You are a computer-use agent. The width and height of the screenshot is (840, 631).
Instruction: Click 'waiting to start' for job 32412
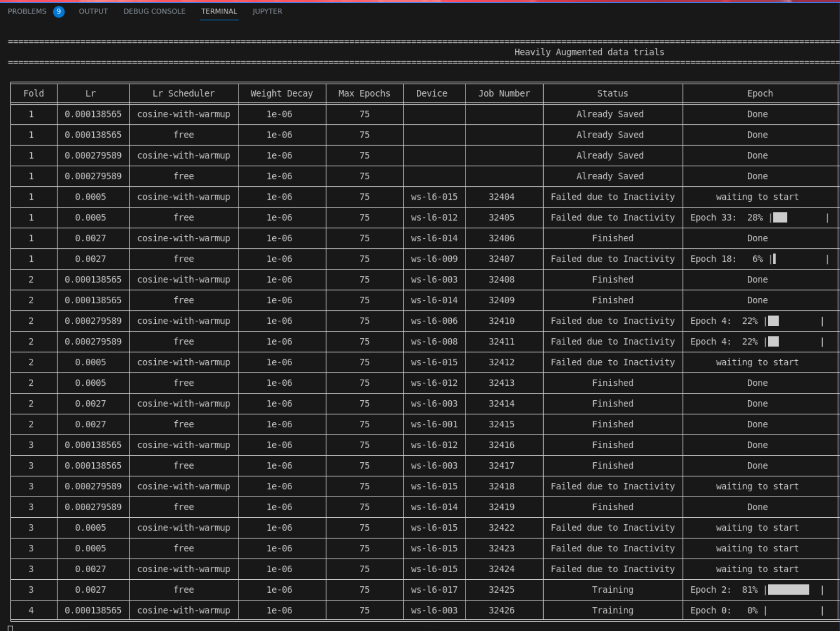coord(757,362)
